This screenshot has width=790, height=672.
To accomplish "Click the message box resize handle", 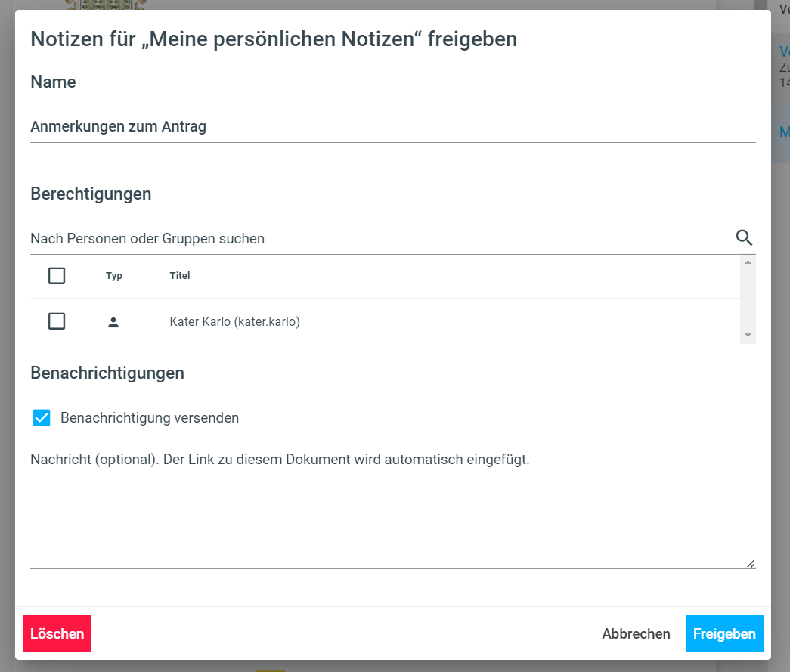I will pyautogui.click(x=750, y=563).
